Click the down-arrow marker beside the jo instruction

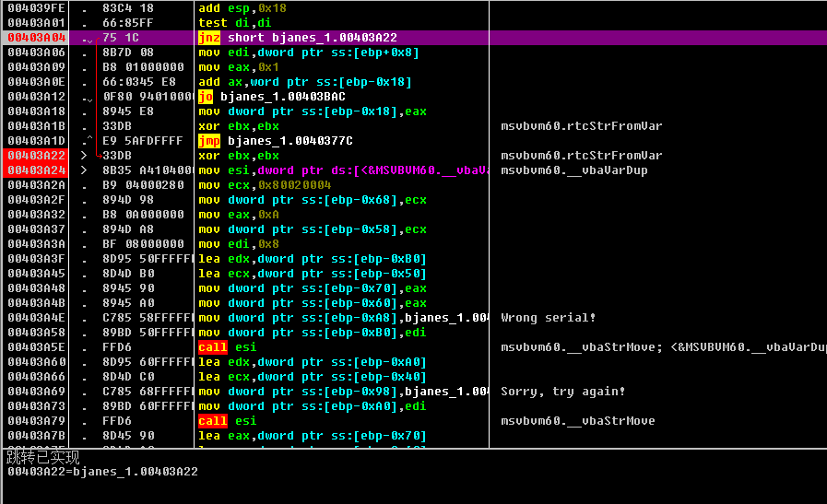[x=88, y=98]
